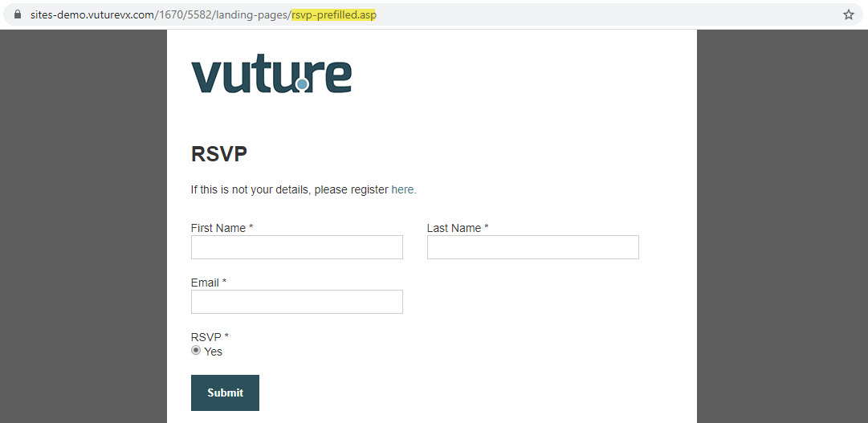Submit the RSVP form
The width and height of the screenshot is (868, 423).
click(x=225, y=392)
